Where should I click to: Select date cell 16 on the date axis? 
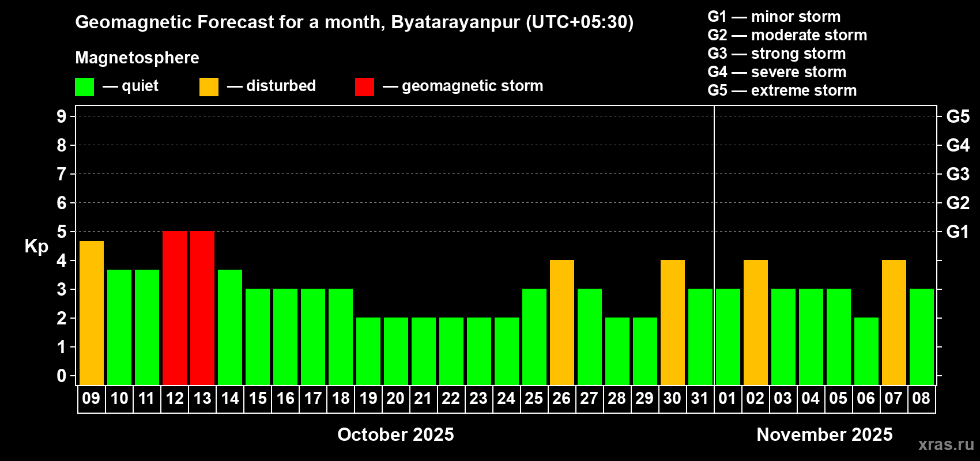pos(285,399)
